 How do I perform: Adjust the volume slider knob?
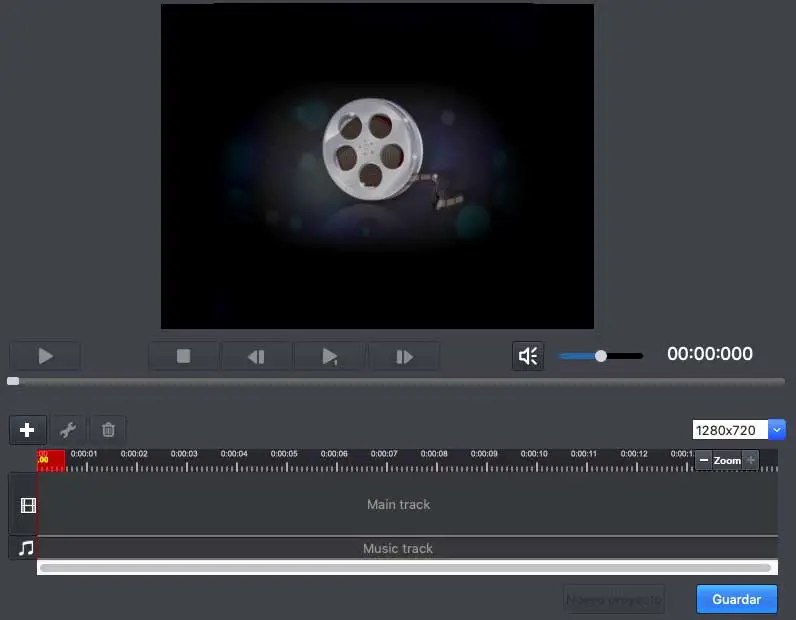[601, 356]
